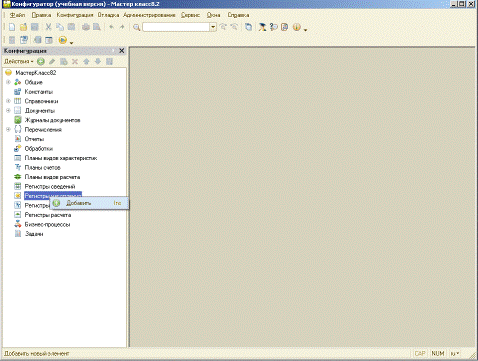Click the search magnifier icon in toolbar
Image resolution: width=478 pixels, height=361 pixels.
pyautogui.click(x=136, y=27)
